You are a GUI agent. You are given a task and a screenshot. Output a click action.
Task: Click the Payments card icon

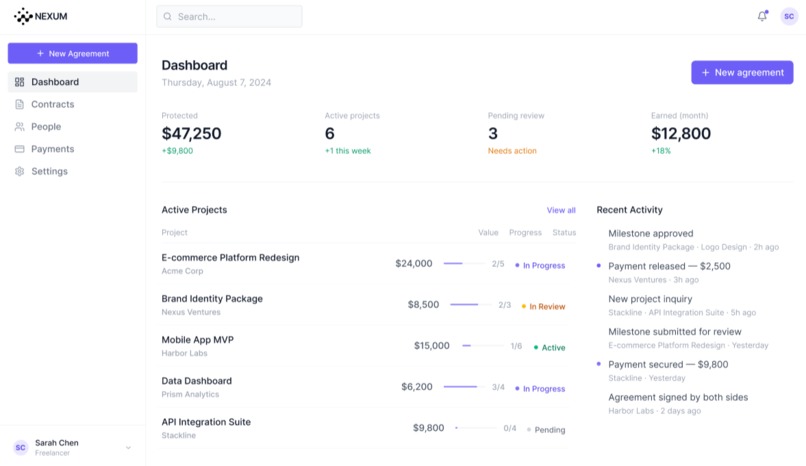click(x=20, y=149)
